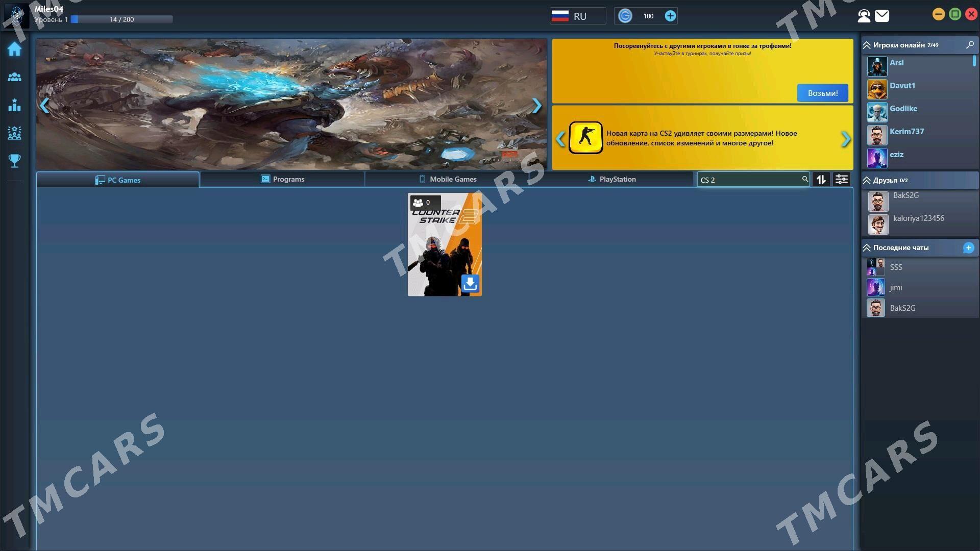
Task: Open the CS2 new map news text
Action: 701,138
